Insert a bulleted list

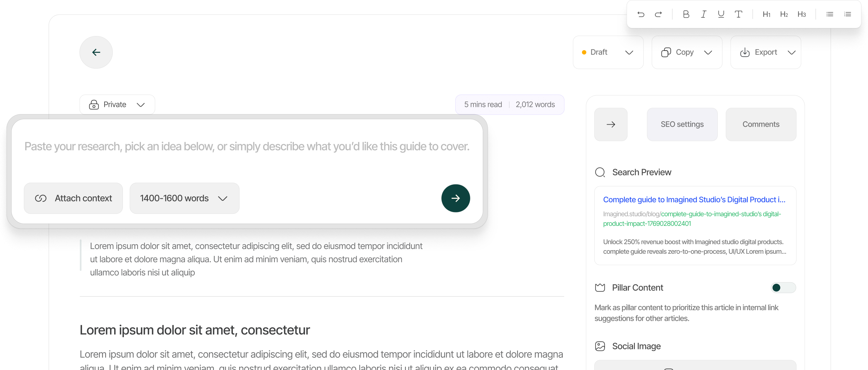tap(830, 14)
